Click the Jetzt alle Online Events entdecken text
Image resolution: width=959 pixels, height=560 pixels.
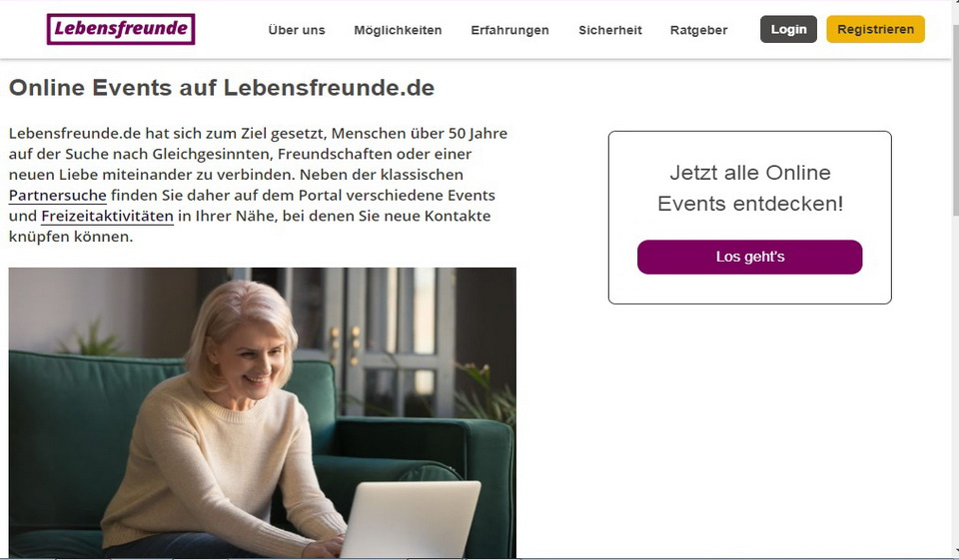click(749, 188)
